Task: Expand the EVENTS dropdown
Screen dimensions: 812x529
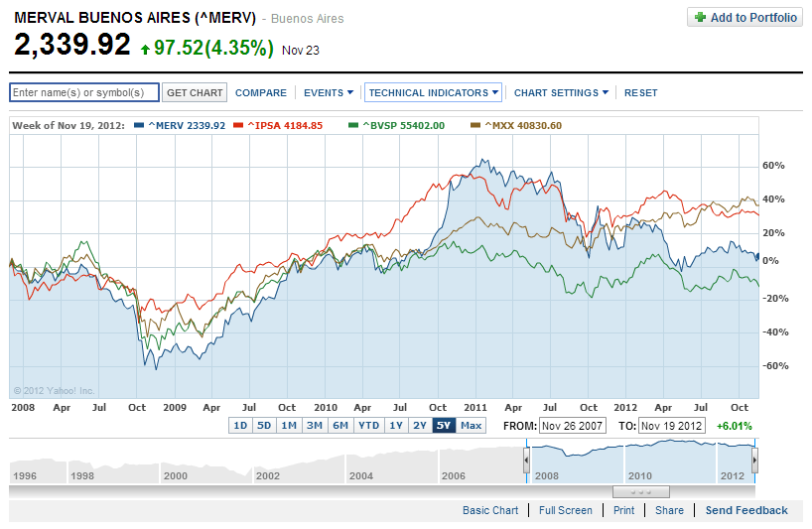Action: [329, 92]
